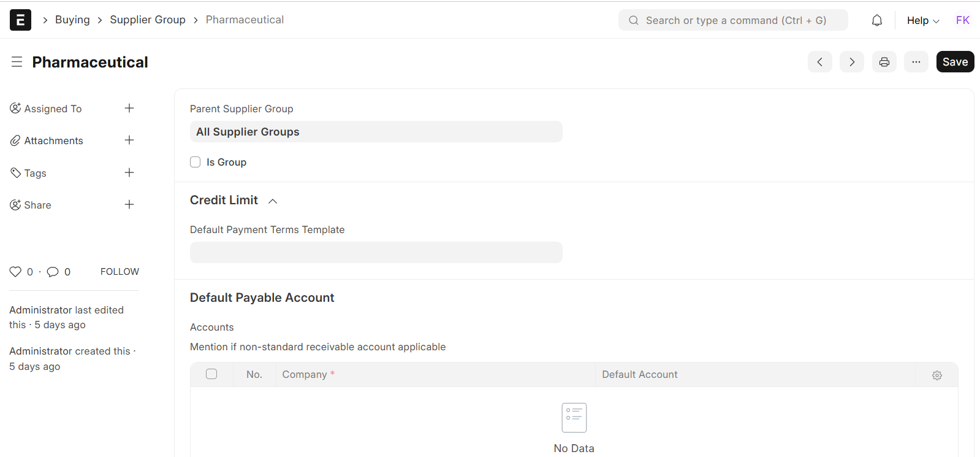Click the ERPNext home logo icon
Viewport: 980px width, 457px height.
pyautogui.click(x=20, y=20)
